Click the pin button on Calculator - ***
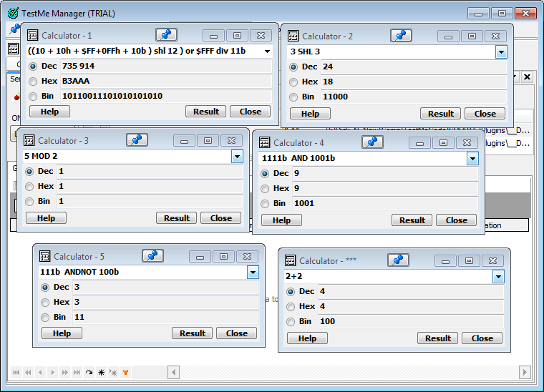This screenshot has height=392, width=544. [398, 260]
